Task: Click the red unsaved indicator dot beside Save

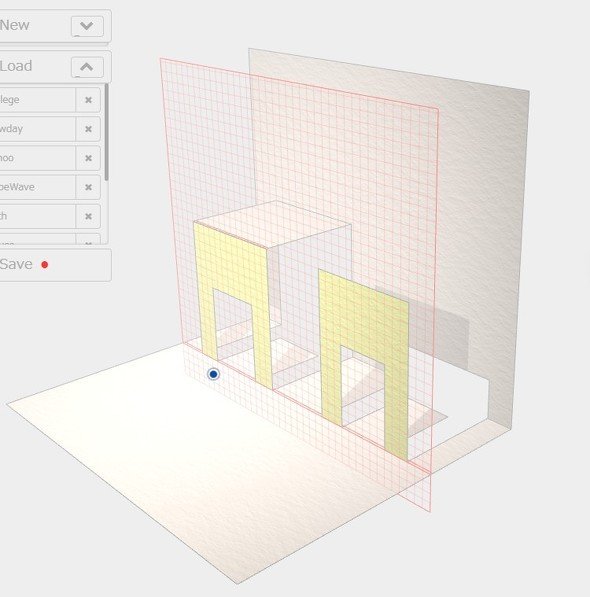Action: click(x=45, y=265)
